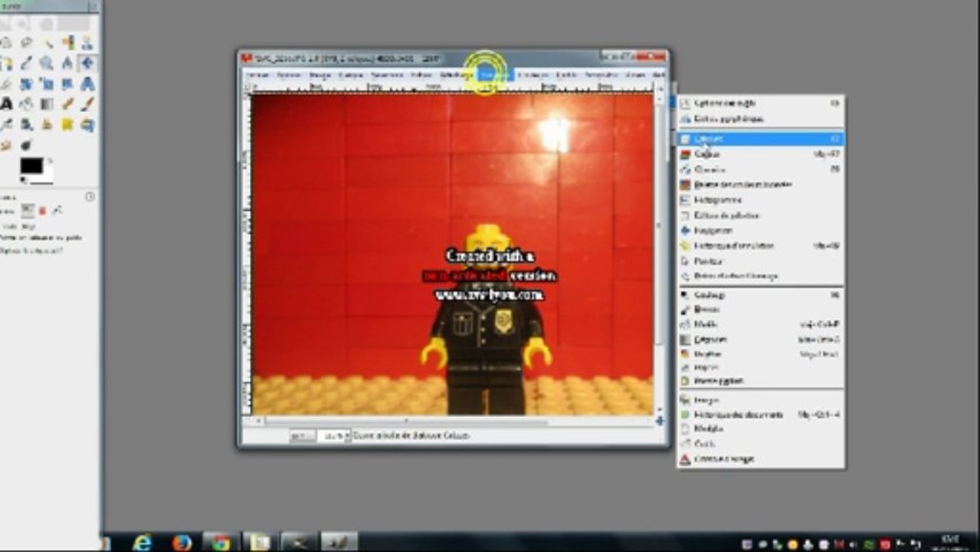
Task: Select the Smudge tool
Action: (x=5, y=144)
